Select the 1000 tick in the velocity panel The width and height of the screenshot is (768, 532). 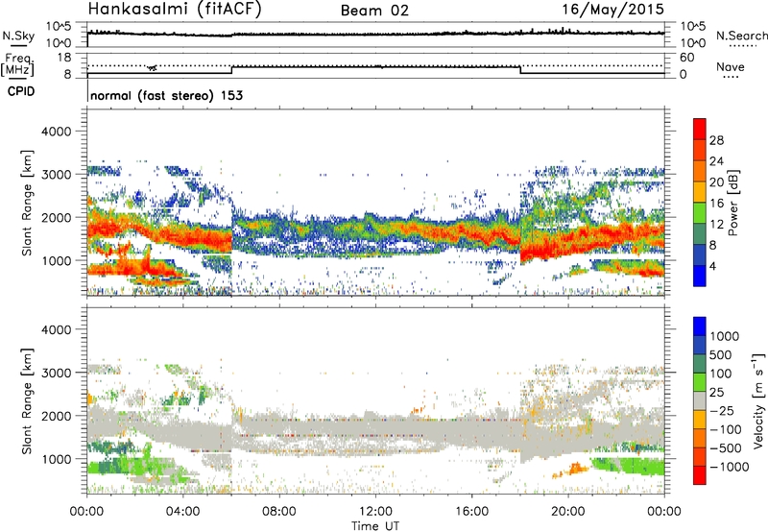click(x=57, y=459)
